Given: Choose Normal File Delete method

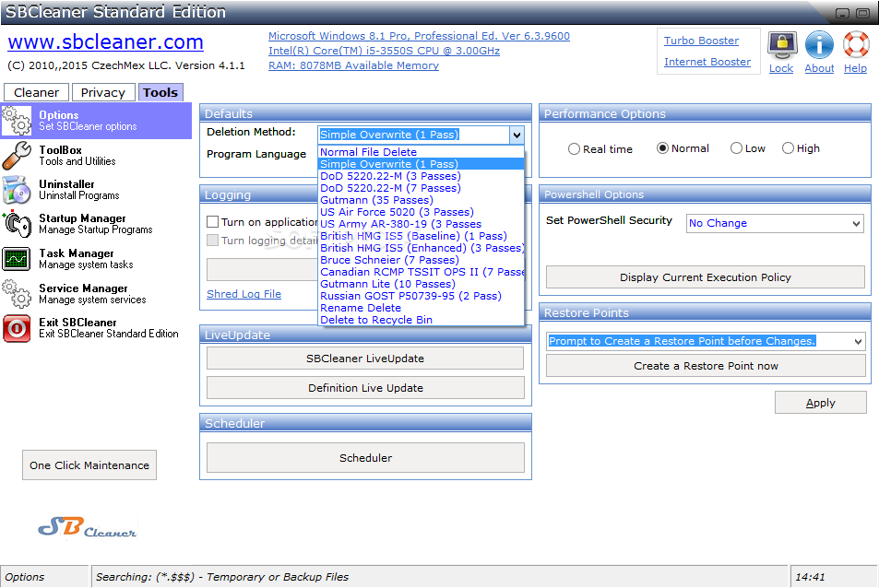Looking at the screenshot, I should point(421,152).
